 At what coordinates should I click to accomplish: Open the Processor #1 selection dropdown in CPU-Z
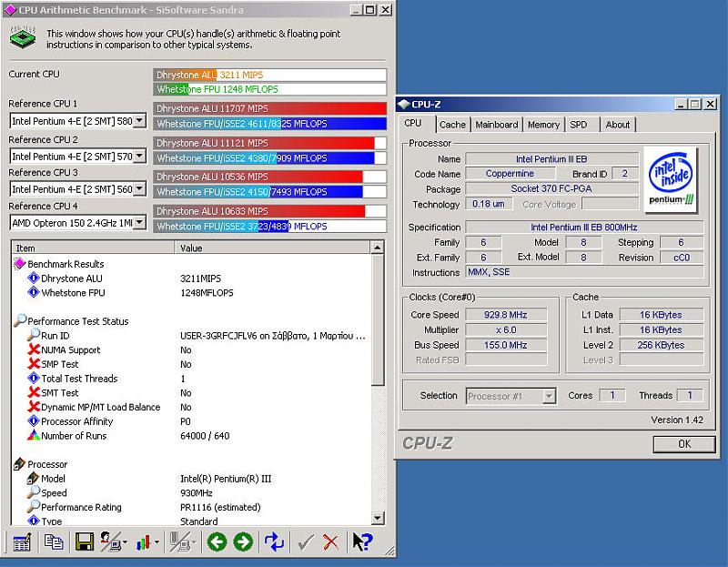(550, 396)
